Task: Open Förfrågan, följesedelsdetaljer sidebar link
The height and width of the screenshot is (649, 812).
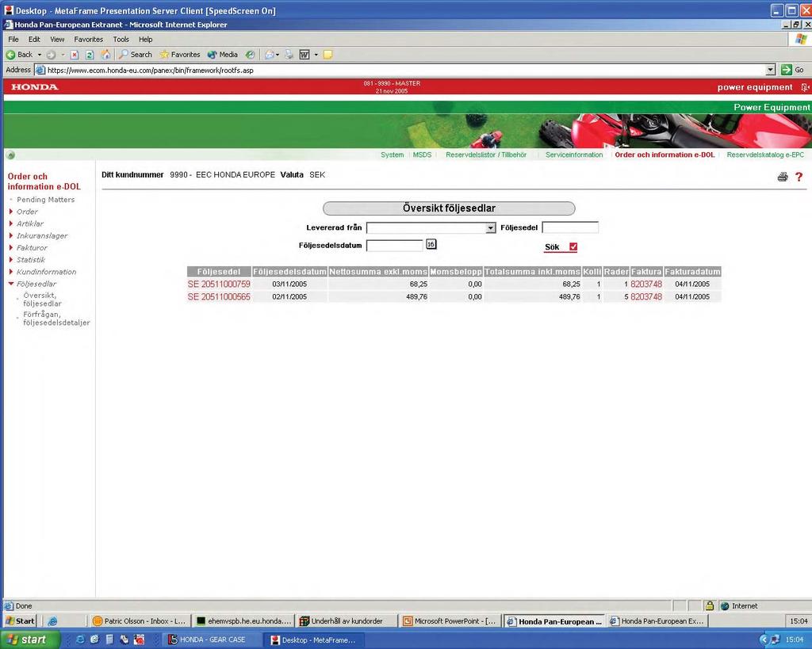Action: coord(56,319)
